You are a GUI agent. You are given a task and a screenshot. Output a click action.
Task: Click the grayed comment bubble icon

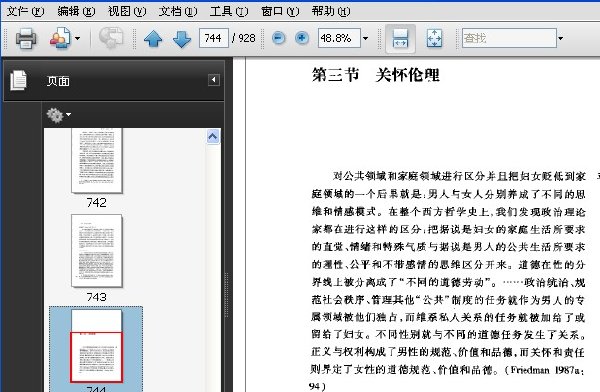110,38
